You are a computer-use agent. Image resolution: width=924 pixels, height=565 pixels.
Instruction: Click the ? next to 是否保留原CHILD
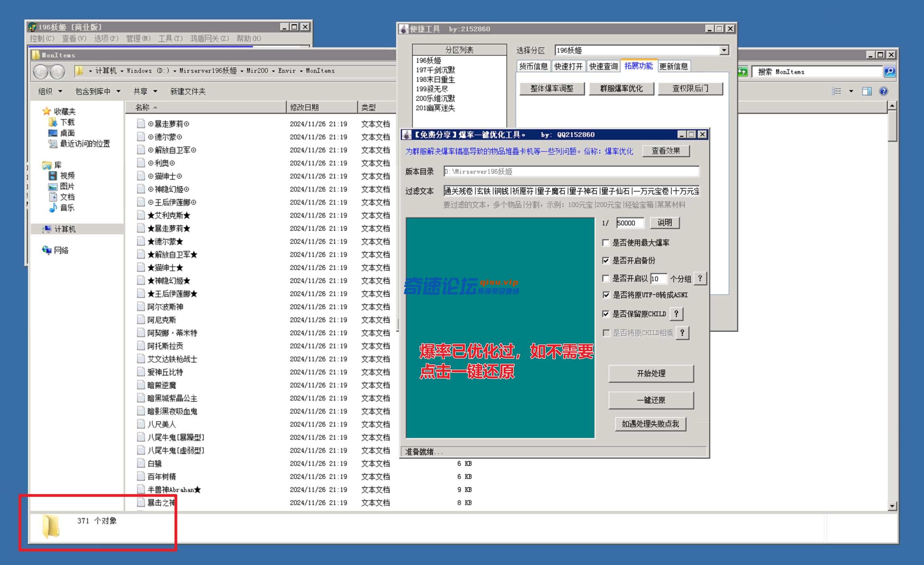tap(677, 314)
